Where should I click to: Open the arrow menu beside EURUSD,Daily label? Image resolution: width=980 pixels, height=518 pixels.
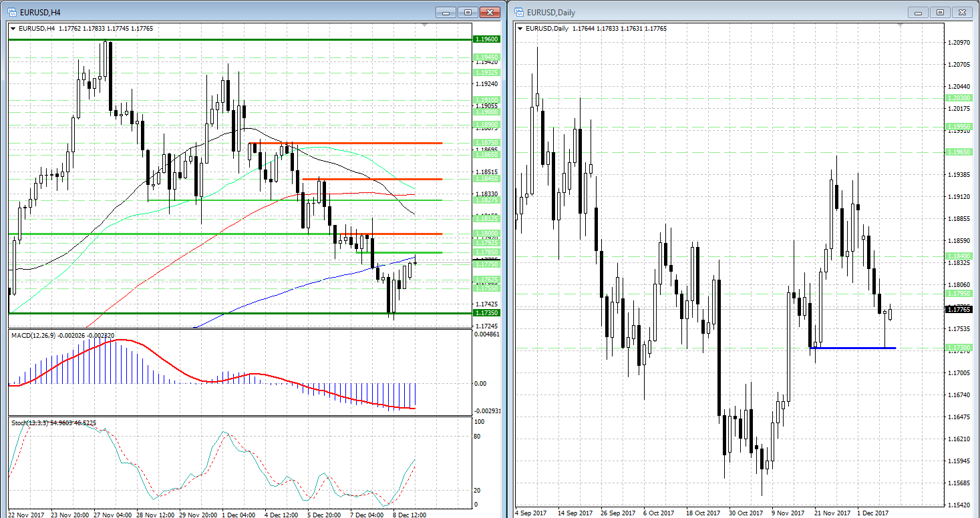coord(520,28)
